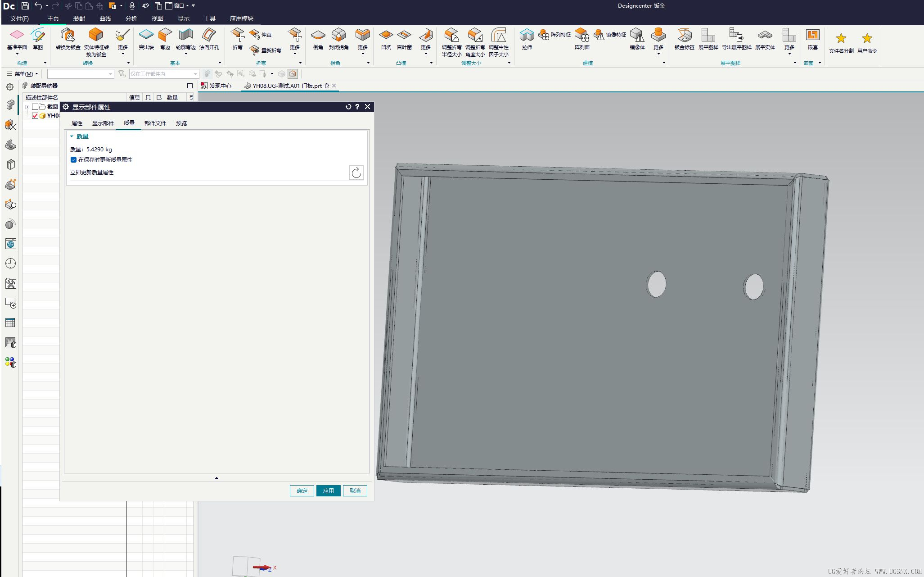Click the 取消 Cancel button

[355, 491]
